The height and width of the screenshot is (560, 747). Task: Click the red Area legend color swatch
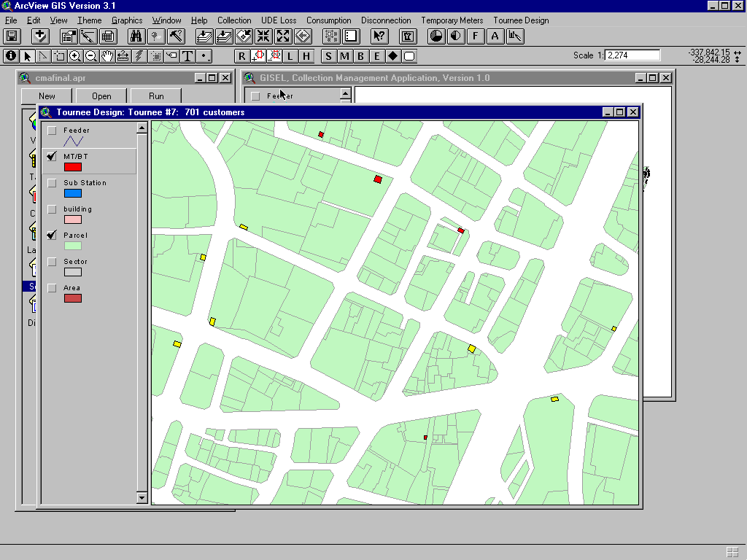coord(73,298)
